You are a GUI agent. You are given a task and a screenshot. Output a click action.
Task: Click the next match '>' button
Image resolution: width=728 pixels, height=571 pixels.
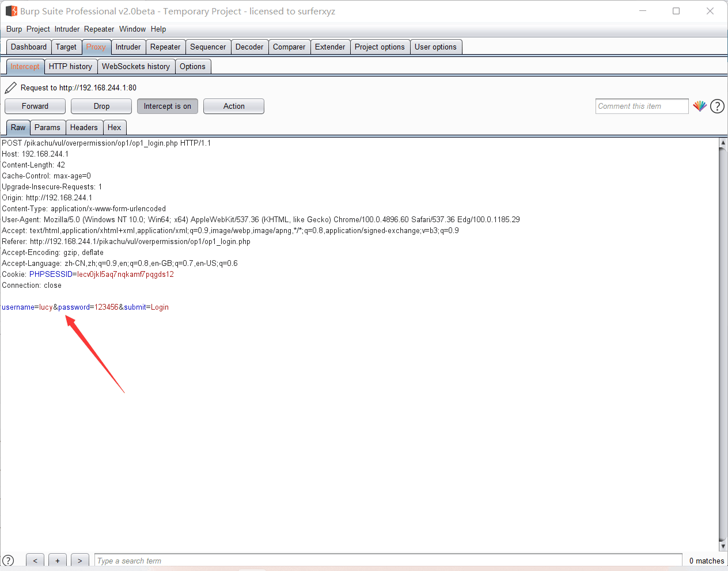point(80,561)
